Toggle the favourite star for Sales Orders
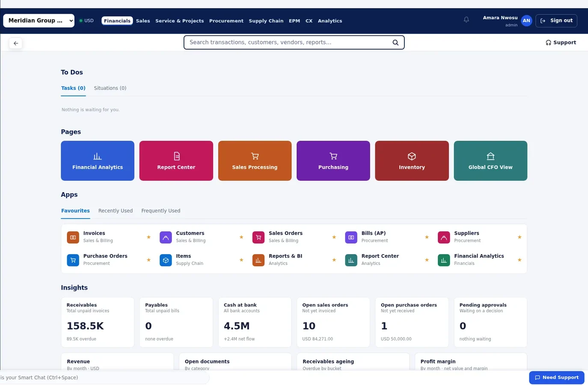 point(334,237)
